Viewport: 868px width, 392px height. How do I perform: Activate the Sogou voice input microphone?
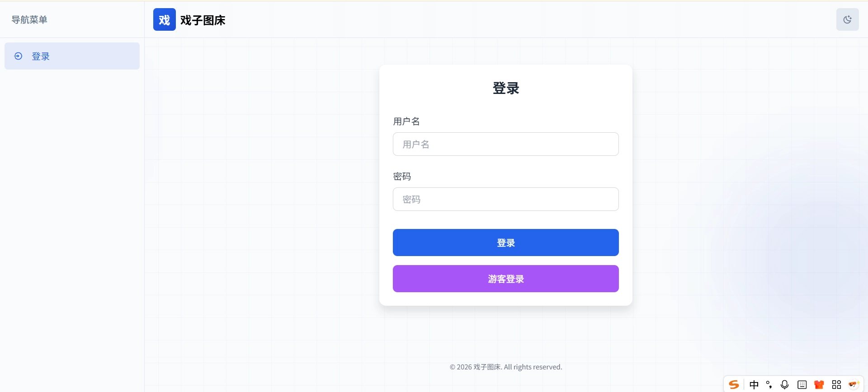click(x=785, y=384)
